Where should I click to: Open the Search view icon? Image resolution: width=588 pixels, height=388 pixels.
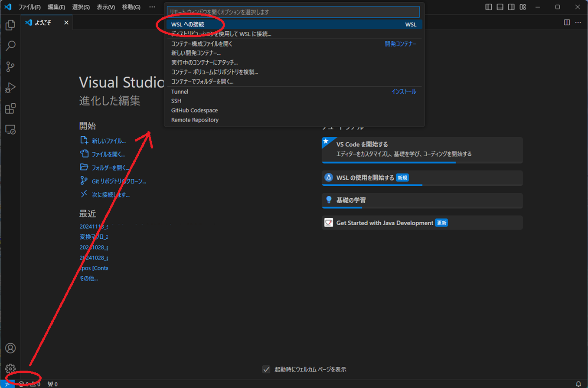pyautogui.click(x=10, y=46)
